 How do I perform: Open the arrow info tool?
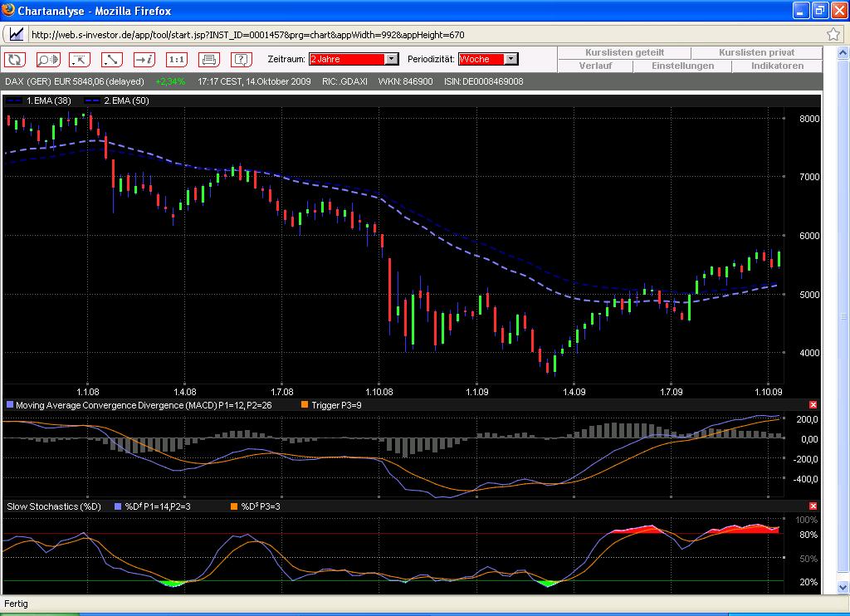[144, 59]
